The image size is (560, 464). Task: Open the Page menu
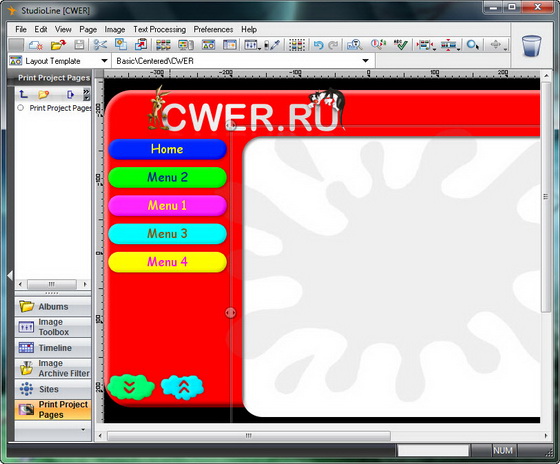[88, 29]
